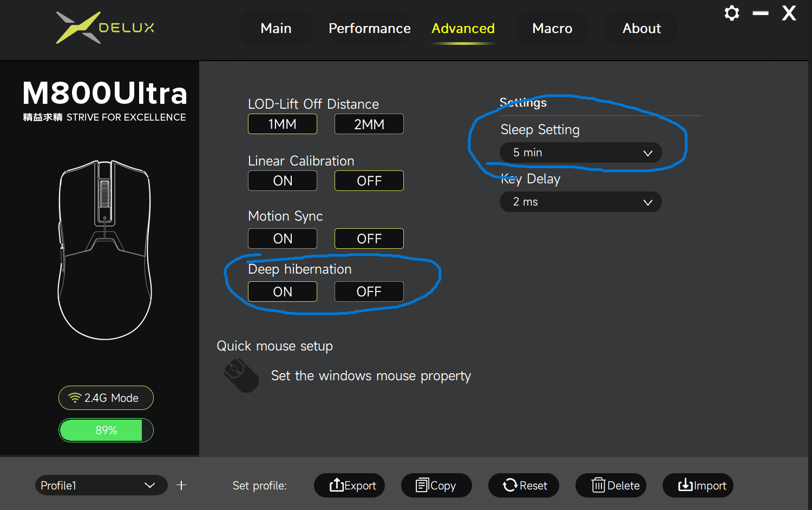The width and height of the screenshot is (812, 510).
Task: Turn Deep hibernation ON
Action: [283, 292]
